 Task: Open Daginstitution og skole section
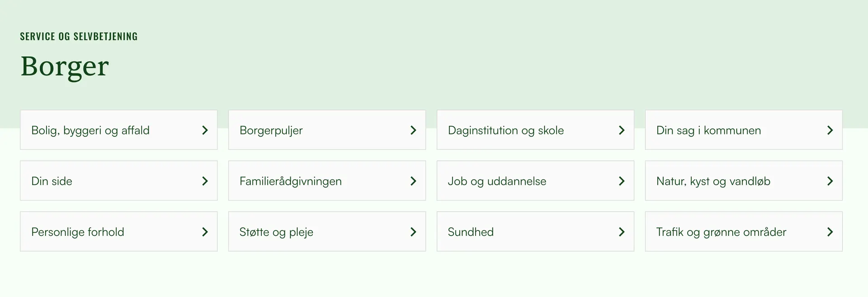point(506,130)
